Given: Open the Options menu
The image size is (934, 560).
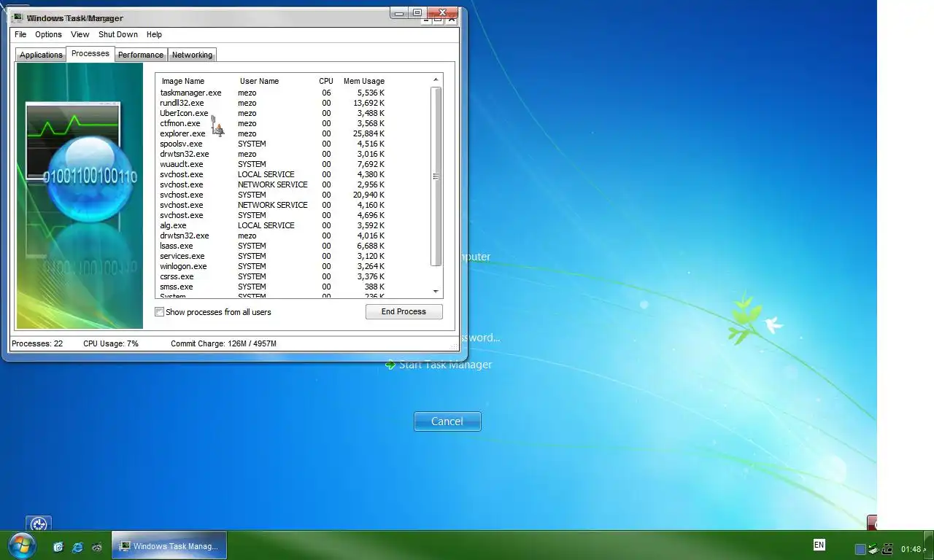Looking at the screenshot, I should [49, 34].
